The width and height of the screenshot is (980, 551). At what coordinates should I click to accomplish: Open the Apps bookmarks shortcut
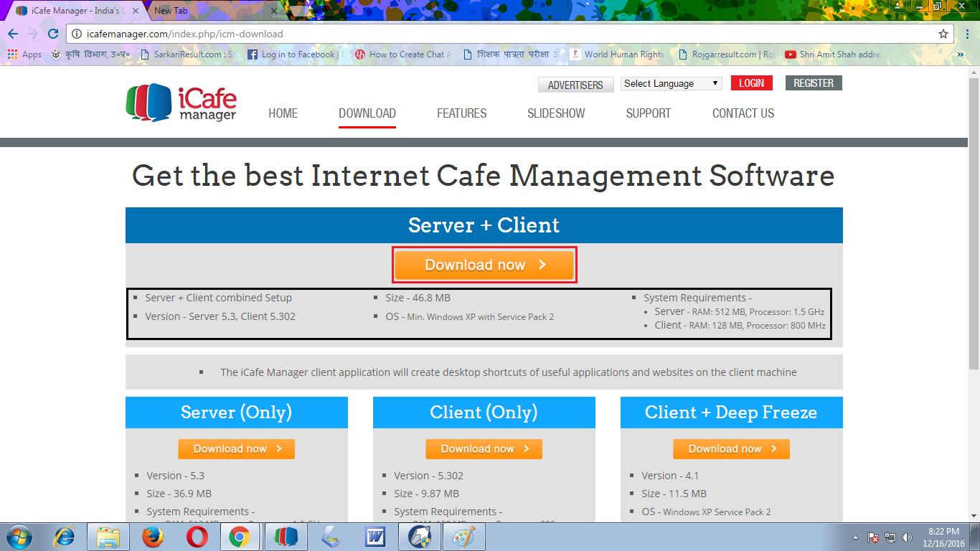click(x=24, y=55)
